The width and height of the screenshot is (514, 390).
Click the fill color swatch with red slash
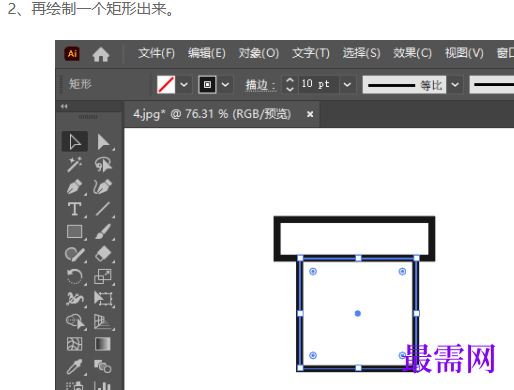(x=166, y=85)
